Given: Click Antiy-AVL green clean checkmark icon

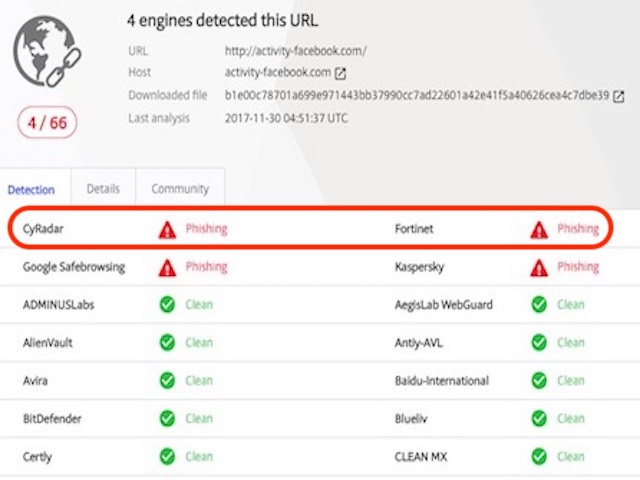Looking at the screenshot, I should coord(539,342).
